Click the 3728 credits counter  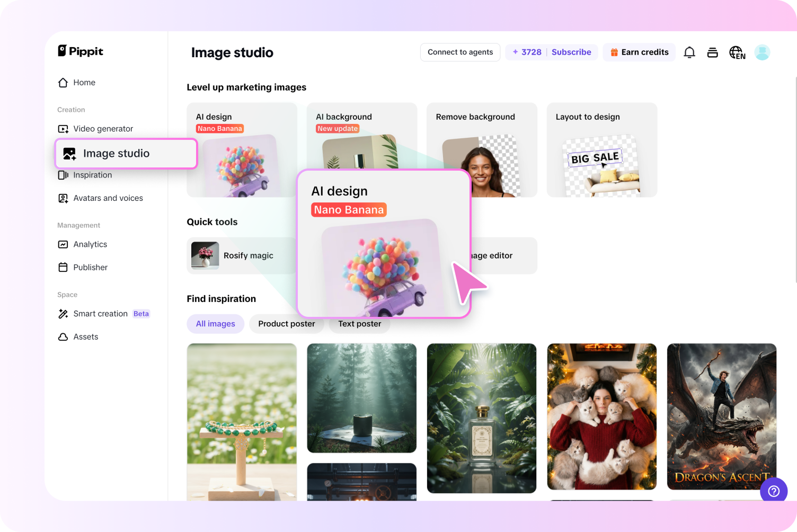coord(527,52)
